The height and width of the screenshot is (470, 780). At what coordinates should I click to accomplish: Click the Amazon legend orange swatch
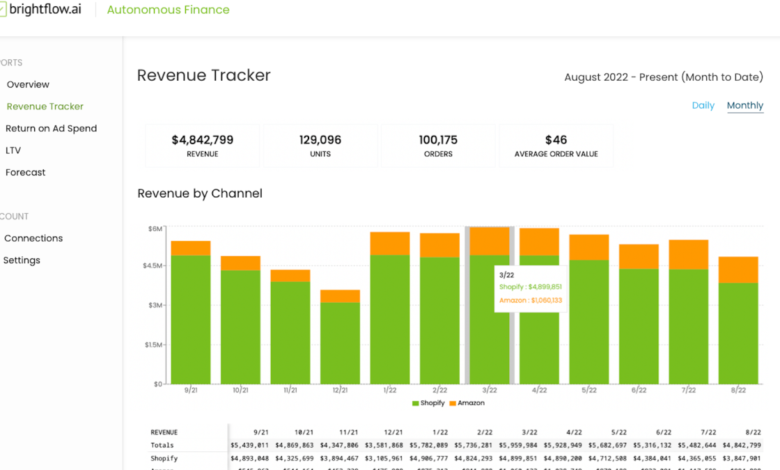pos(453,403)
